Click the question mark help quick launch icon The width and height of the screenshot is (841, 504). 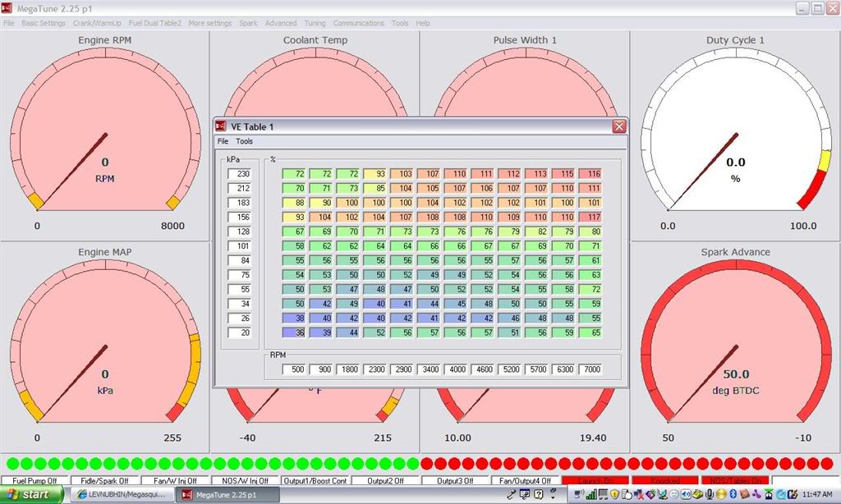click(x=537, y=494)
